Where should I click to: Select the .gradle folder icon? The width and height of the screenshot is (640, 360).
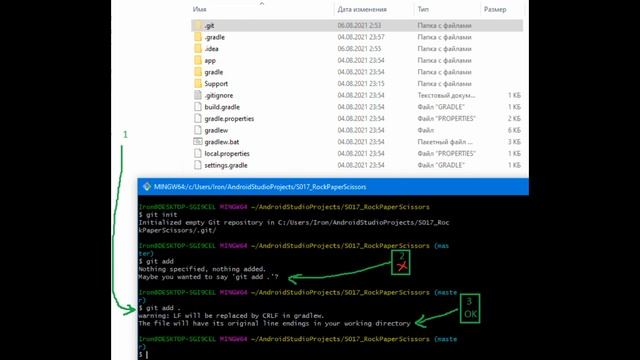pos(198,37)
